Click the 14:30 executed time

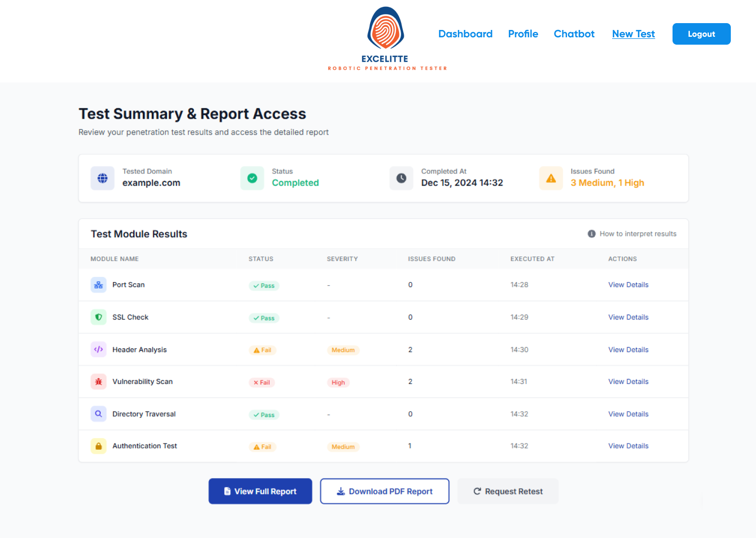pos(519,350)
